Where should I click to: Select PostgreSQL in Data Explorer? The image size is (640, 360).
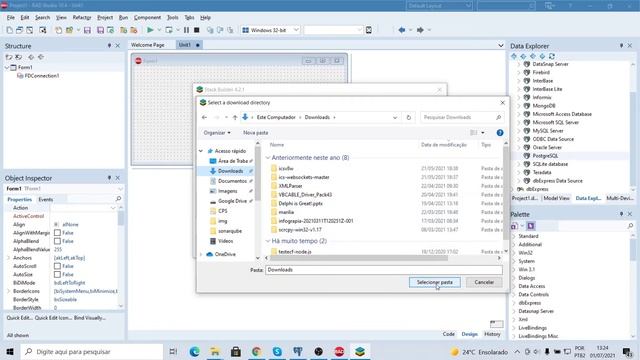tap(545, 156)
